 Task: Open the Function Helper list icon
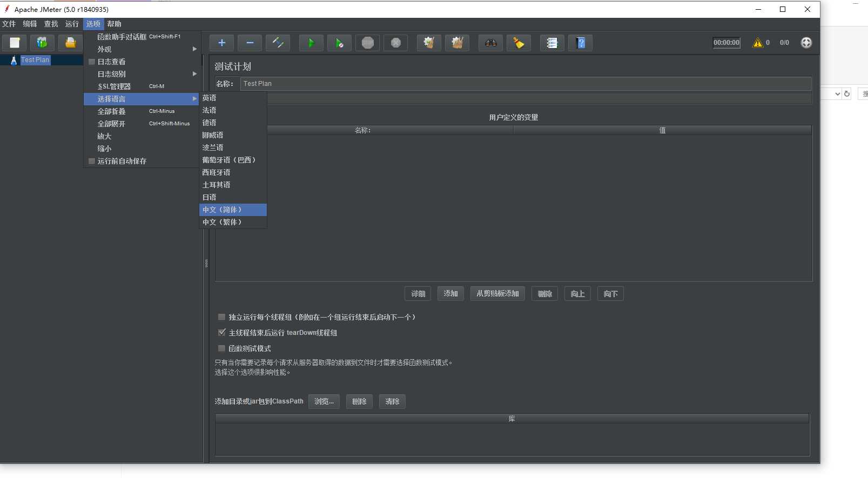click(x=552, y=43)
